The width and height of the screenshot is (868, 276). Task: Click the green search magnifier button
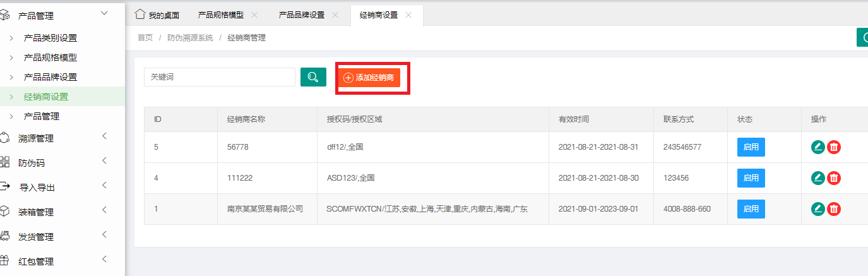(x=313, y=77)
